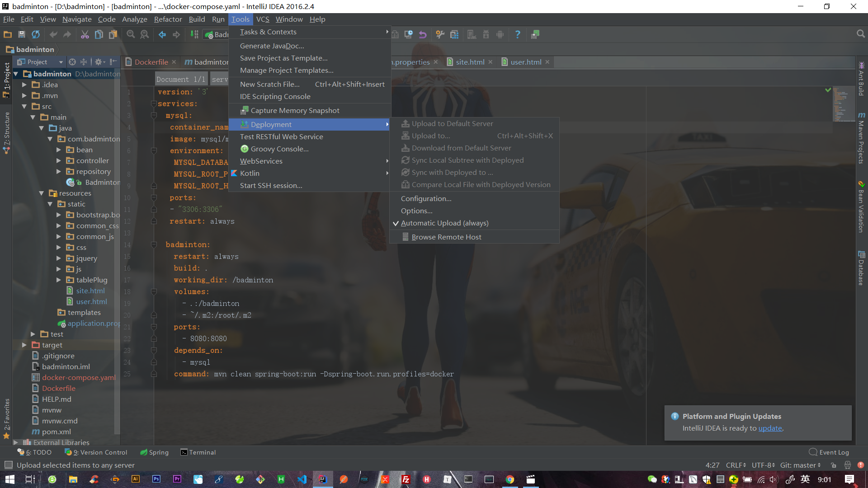The width and height of the screenshot is (868, 488).
Task: Open the Ant Build side panel
Action: click(x=862, y=79)
